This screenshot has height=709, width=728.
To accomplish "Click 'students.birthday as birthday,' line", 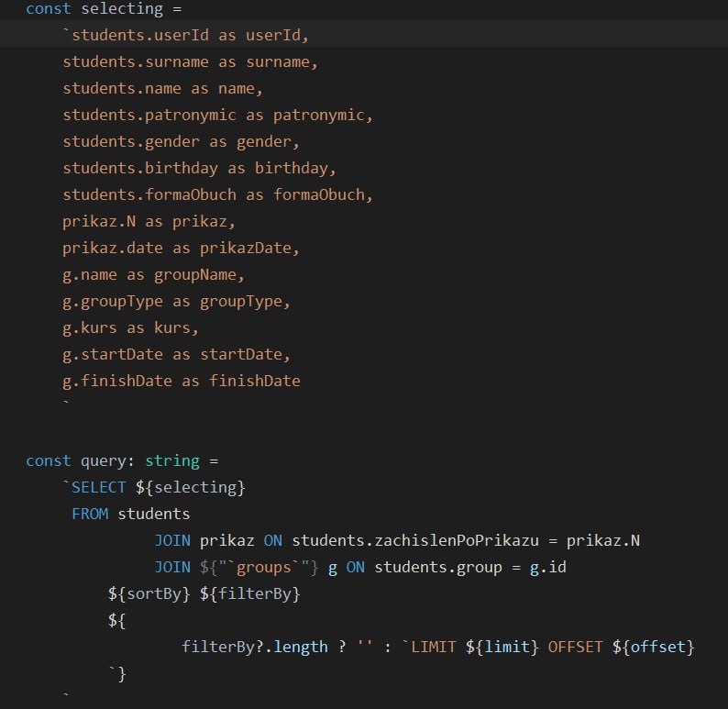I will pyautogui.click(x=200, y=168).
